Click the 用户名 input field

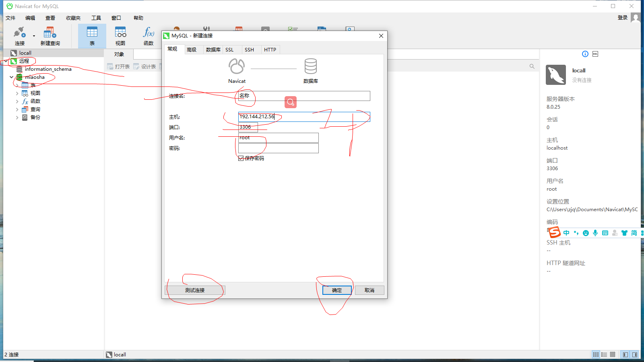click(278, 138)
